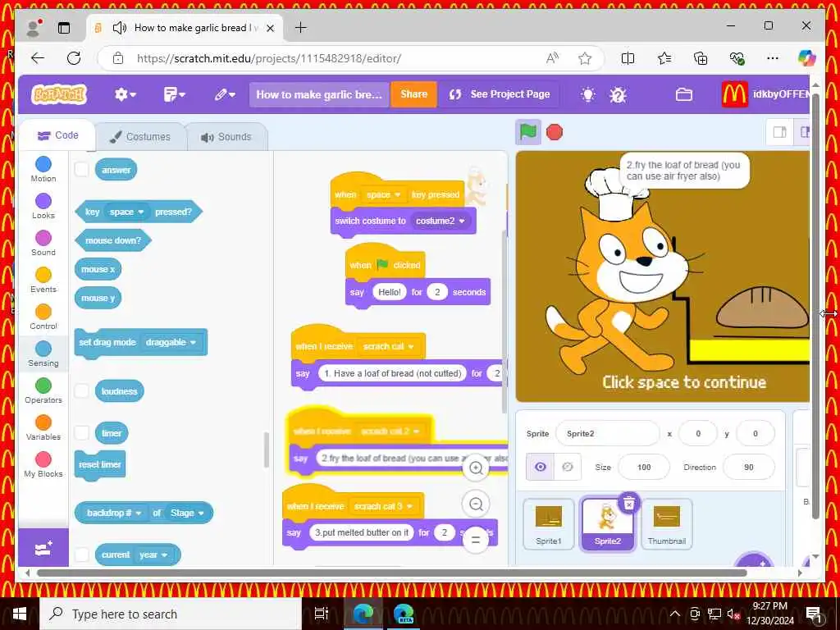Select the Events block category
Viewport: 840px width, 630px height.
point(43,280)
